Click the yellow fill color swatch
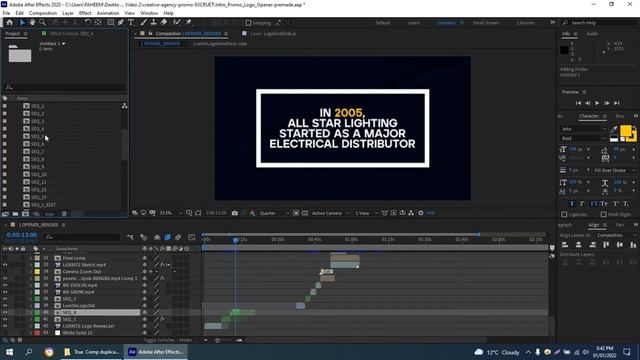Viewport: 640px width, 360px height. pos(625,131)
